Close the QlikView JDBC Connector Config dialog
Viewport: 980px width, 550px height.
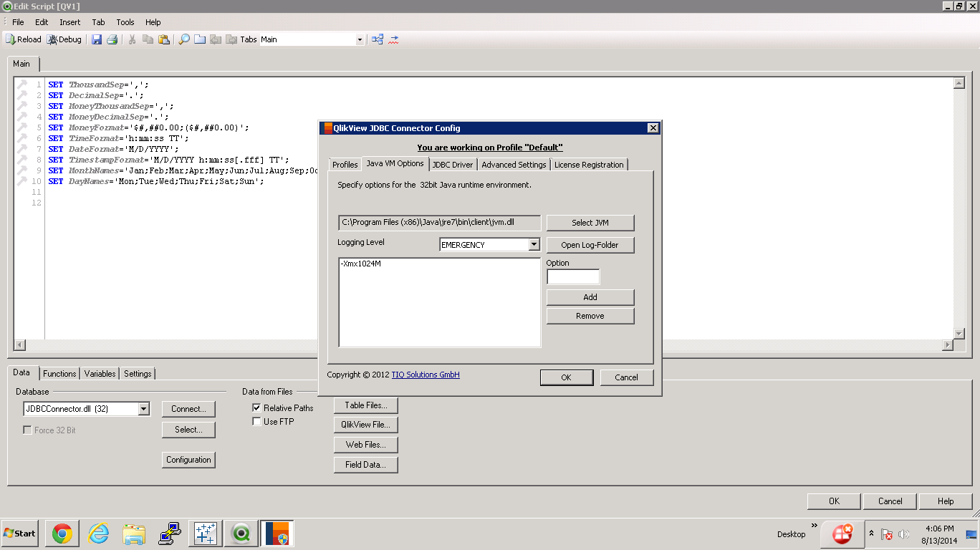653,128
